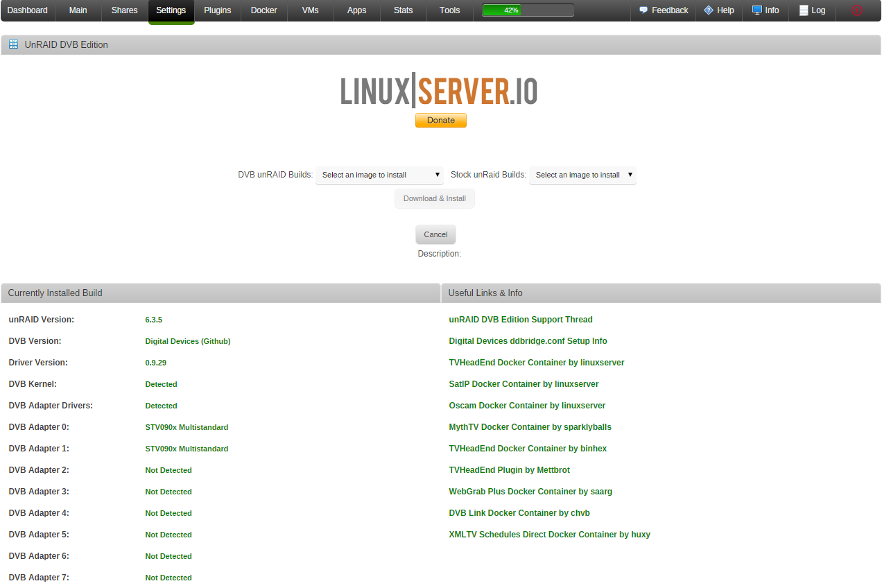Open the DVB unRAID Builds dropdown

tap(379, 175)
